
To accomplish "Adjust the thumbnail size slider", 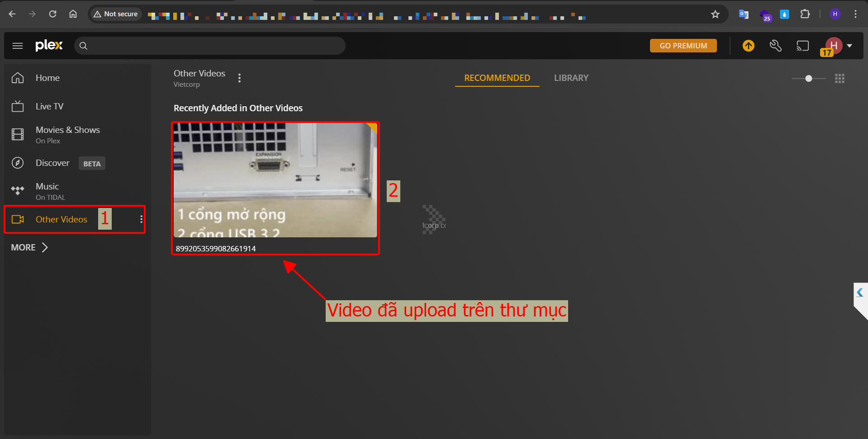I will click(808, 79).
